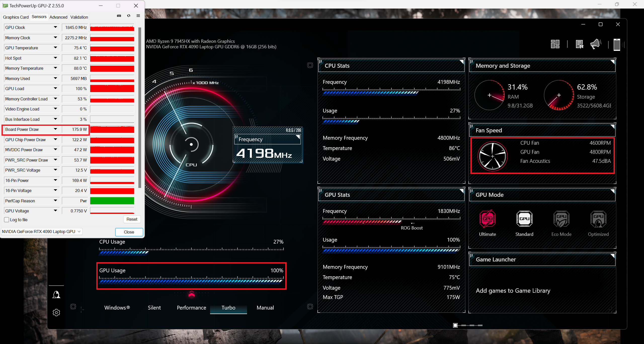Expand the PerfCap Reason dropdown
The image size is (644, 344).
click(55, 201)
